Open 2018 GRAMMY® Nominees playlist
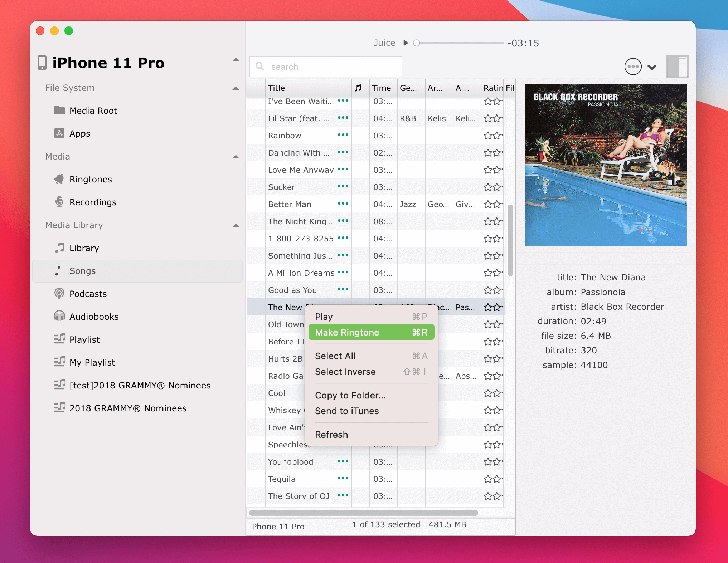Image resolution: width=728 pixels, height=563 pixels. point(120,408)
